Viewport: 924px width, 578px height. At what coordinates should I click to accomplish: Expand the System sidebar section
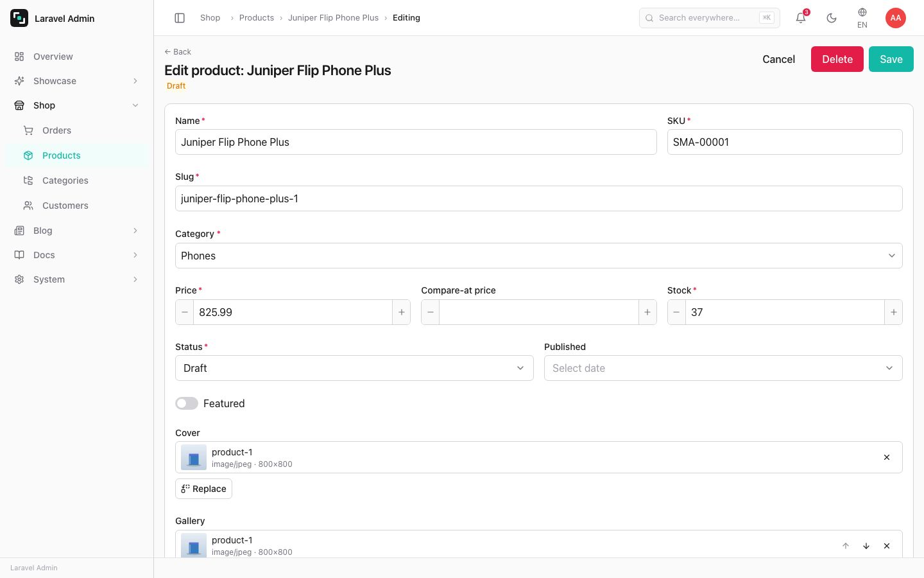pyautogui.click(x=77, y=279)
